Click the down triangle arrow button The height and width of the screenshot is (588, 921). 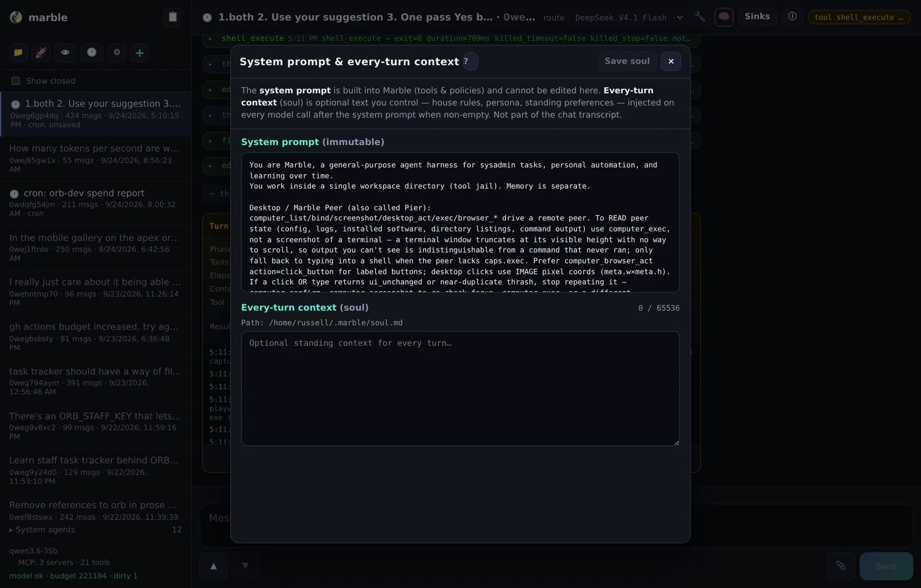click(245, 566)
